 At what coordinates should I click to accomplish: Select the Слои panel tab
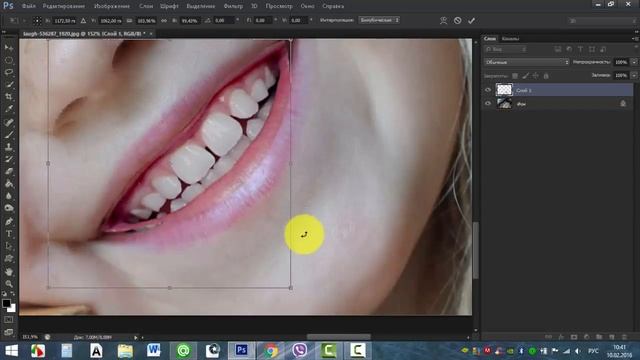coord(490,39)
